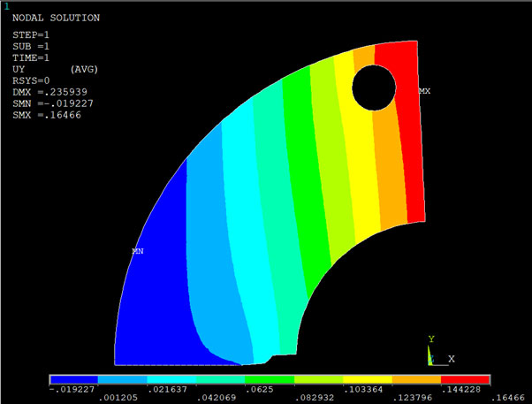Click the dark blue legend color band
Image resolution: width=532 pixels, height=404 pixels.
(74, 379)
